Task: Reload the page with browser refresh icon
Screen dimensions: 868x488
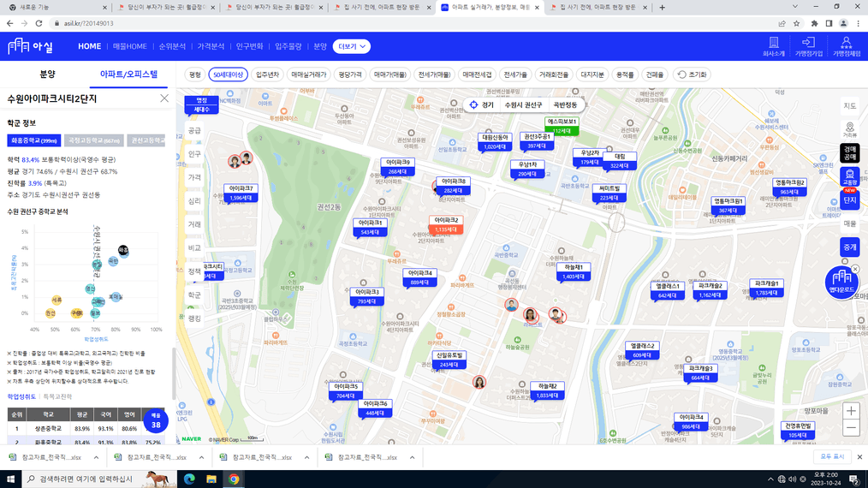Action: click(39, 23)
